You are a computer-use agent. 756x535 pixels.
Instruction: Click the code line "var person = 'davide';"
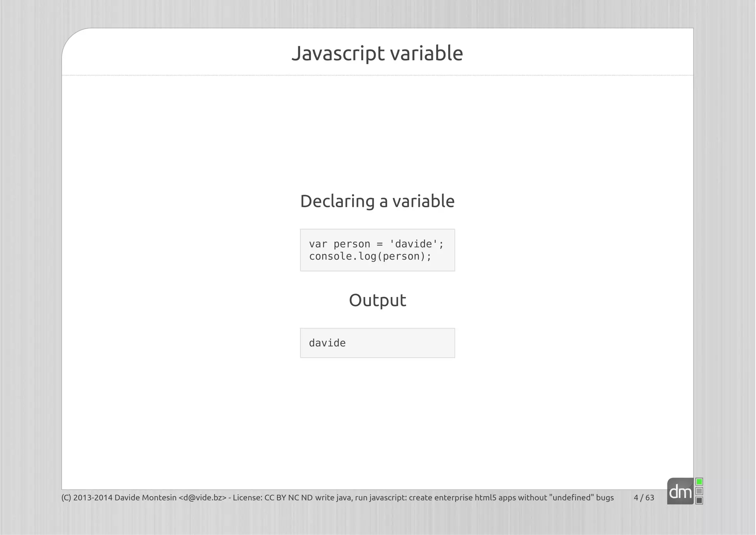(376, 244)
